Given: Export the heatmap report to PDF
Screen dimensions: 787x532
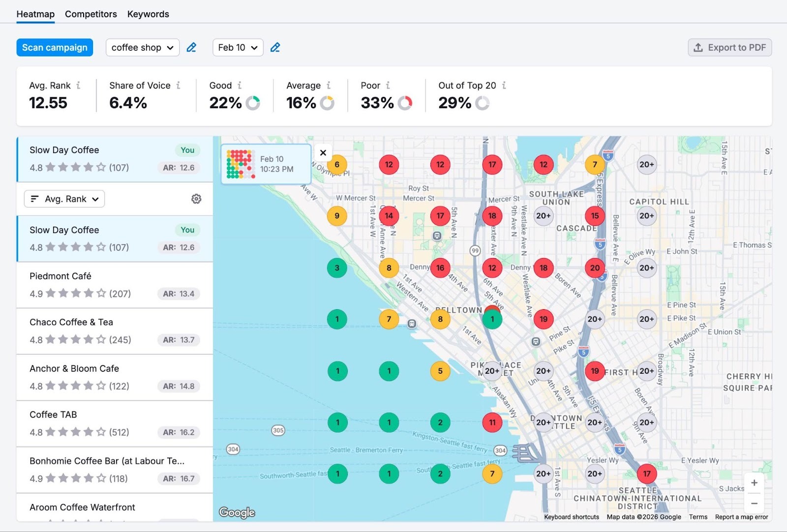Looking at the screenshot, I should pyautogui.click(x=729, y=47).
